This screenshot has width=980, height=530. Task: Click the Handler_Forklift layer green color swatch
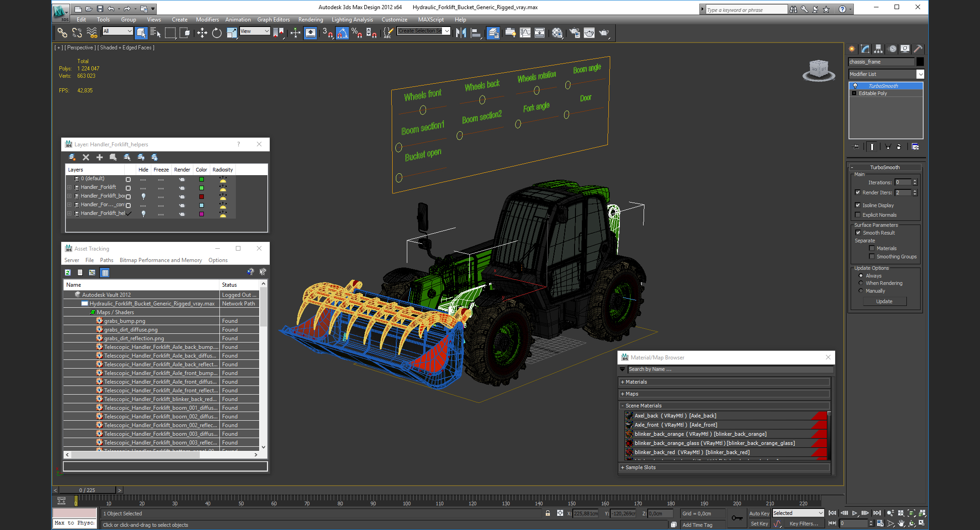(201, 188)
